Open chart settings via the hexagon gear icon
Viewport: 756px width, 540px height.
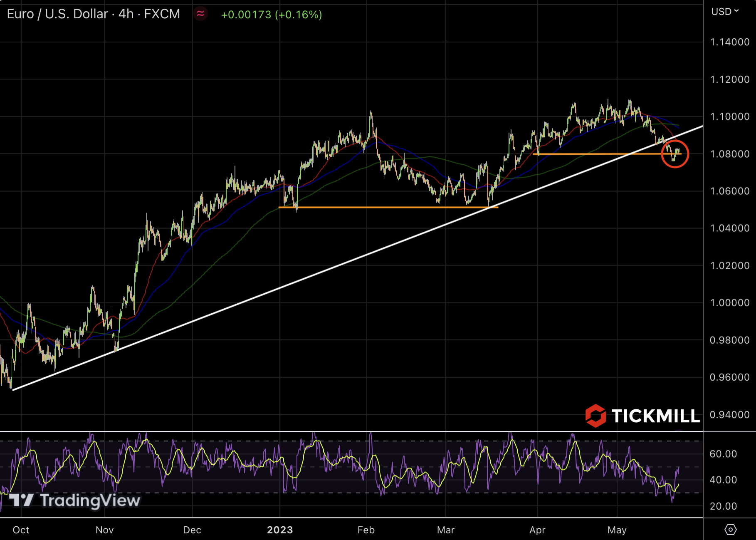[x=730, y=530]
